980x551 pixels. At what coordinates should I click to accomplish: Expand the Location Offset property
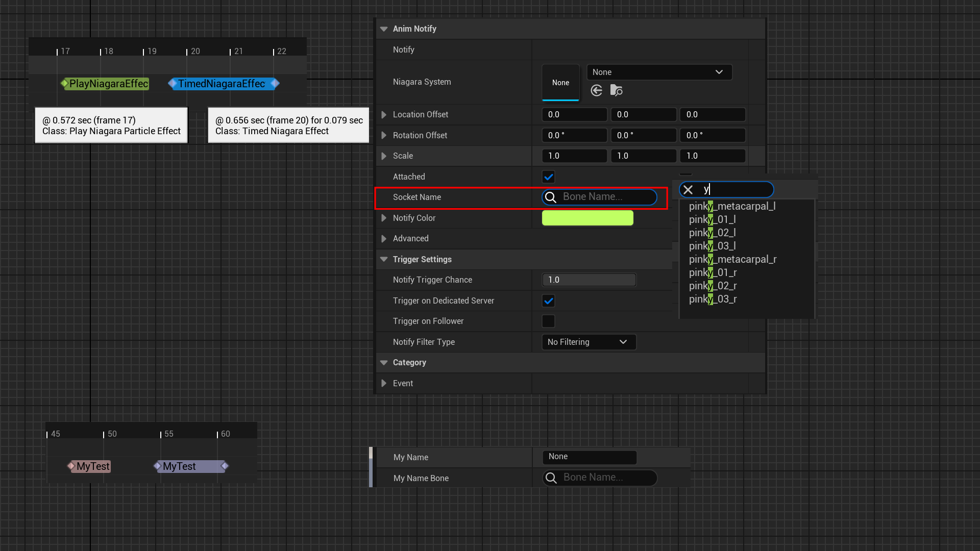click(384, 115)
